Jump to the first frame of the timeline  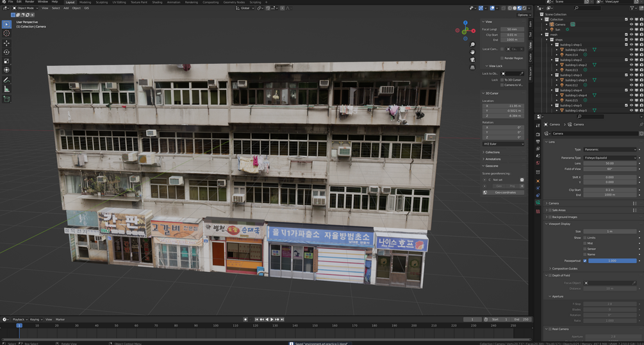click(x=257, y=319)
